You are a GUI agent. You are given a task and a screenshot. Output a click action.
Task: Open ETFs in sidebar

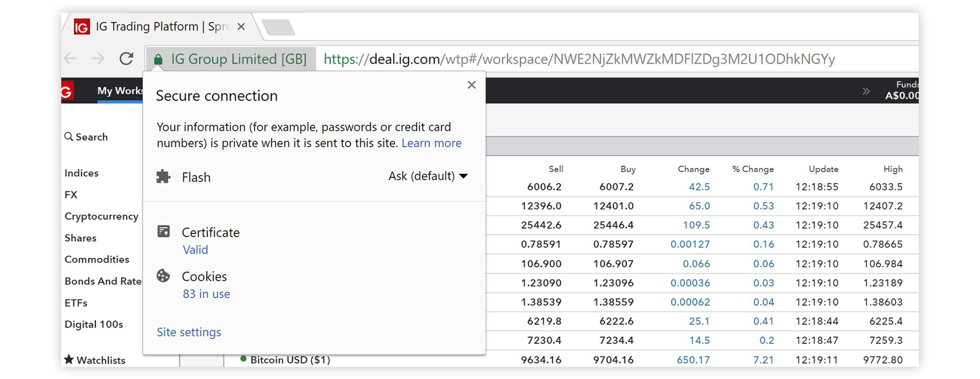(76, 303)
